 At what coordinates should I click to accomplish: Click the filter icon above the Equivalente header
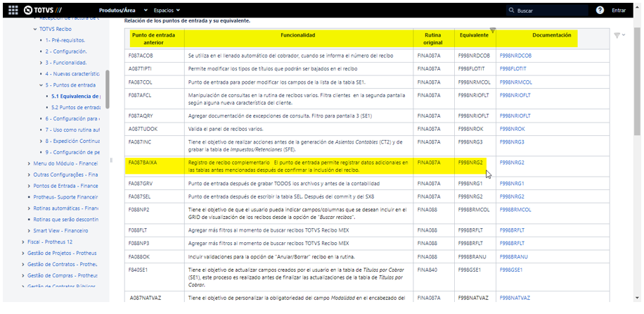pos(493,30)
